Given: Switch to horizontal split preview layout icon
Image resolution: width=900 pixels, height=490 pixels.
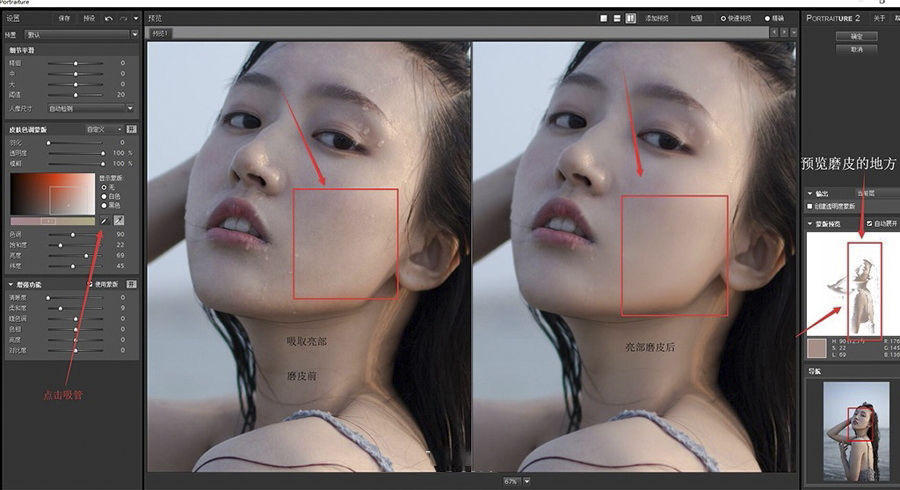Looking at the screenshot, I should 617,18.
